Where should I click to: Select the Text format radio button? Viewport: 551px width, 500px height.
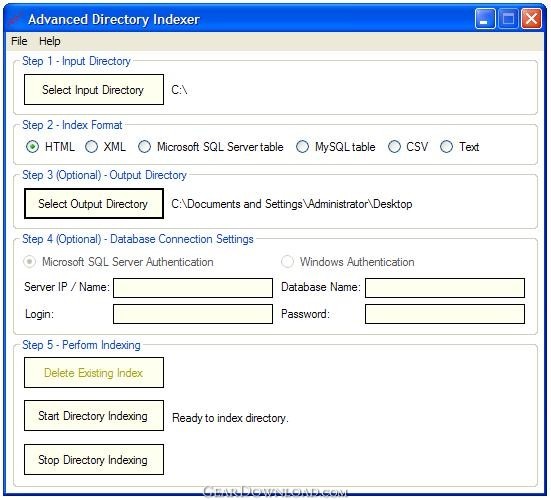446,147
